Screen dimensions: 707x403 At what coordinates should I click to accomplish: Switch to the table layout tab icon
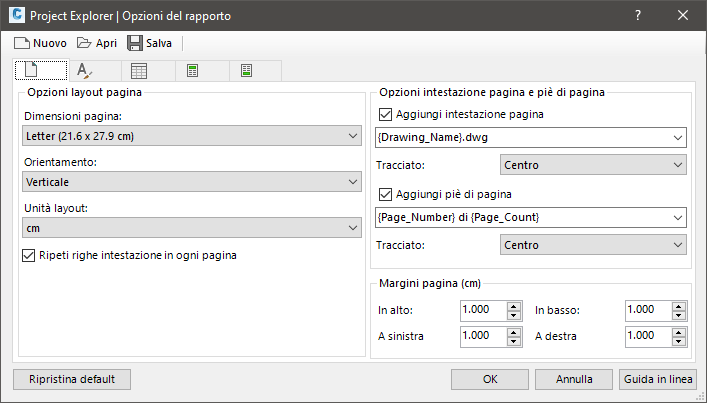point(139,71)
